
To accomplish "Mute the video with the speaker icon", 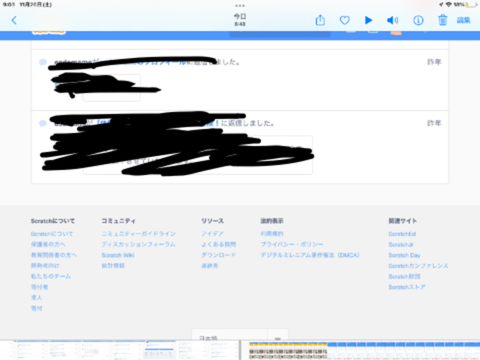I will [x=392, y=20].
